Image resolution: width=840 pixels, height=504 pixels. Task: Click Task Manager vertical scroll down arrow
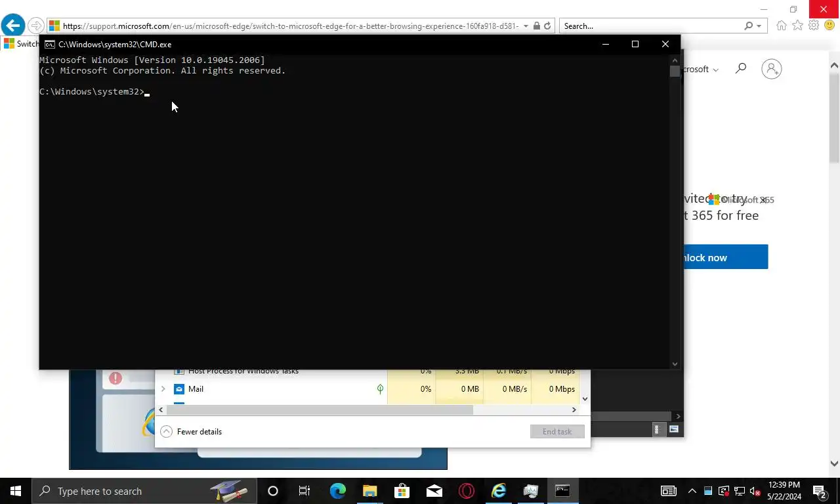[585, 398]
